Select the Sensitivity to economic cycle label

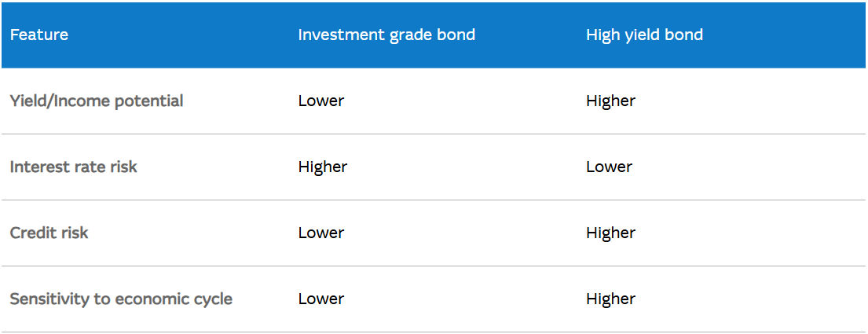[x=121, y=299]
